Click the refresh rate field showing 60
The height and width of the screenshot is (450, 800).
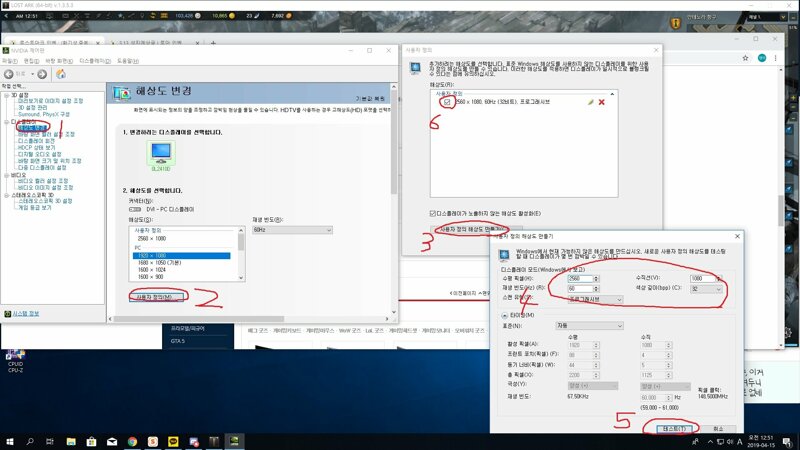click(x=580, y=289)
